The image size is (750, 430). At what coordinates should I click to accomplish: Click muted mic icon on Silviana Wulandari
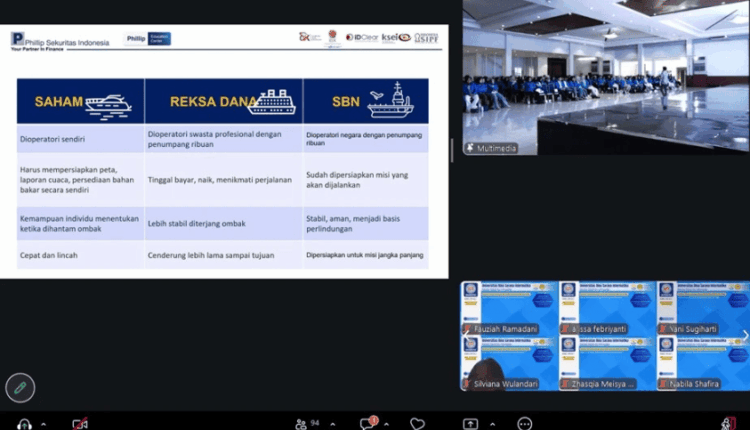pyautogui.click(x=467, y=384)
